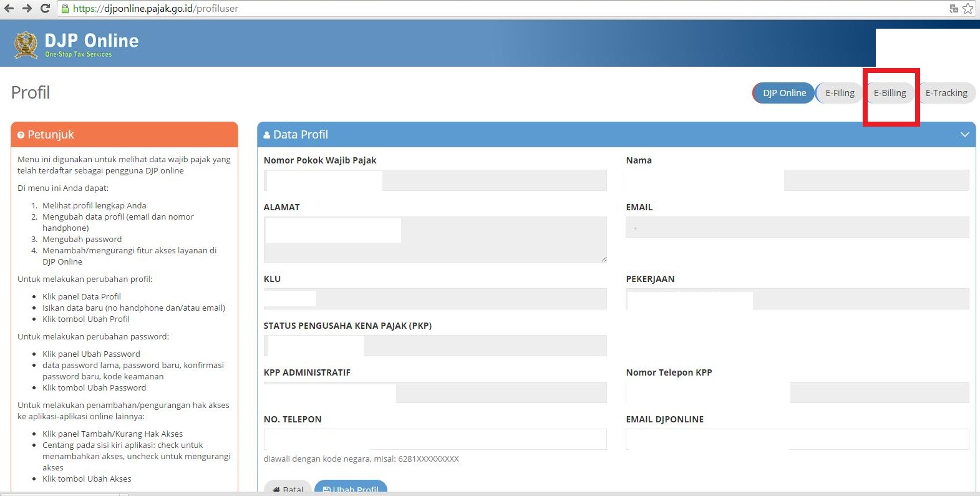Click the 'Nomor Pokok Wajib Pajak' label

(x=320, y=160)
